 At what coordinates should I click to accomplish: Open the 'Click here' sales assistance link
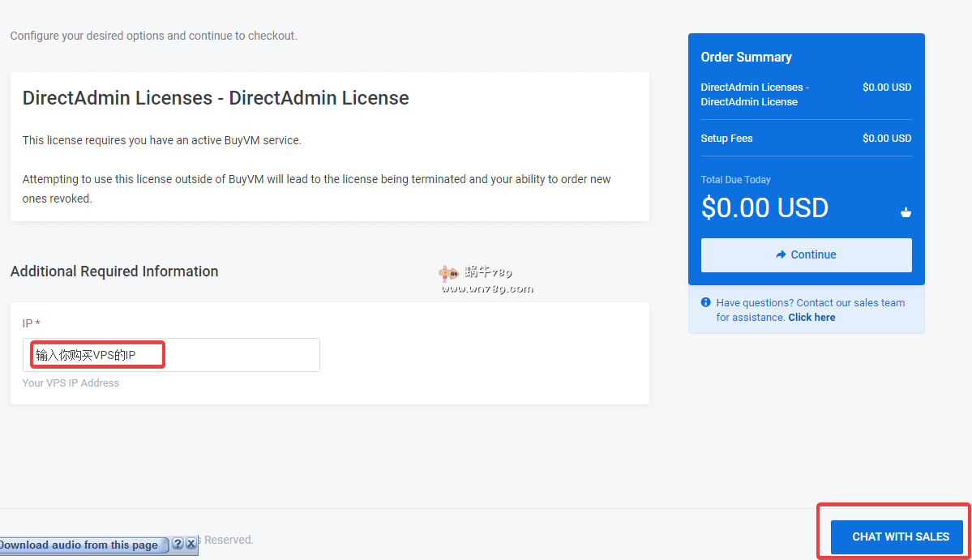click(811, 317)
